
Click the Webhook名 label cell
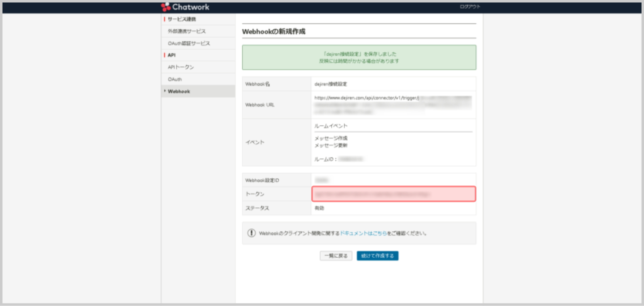[277, 84]
